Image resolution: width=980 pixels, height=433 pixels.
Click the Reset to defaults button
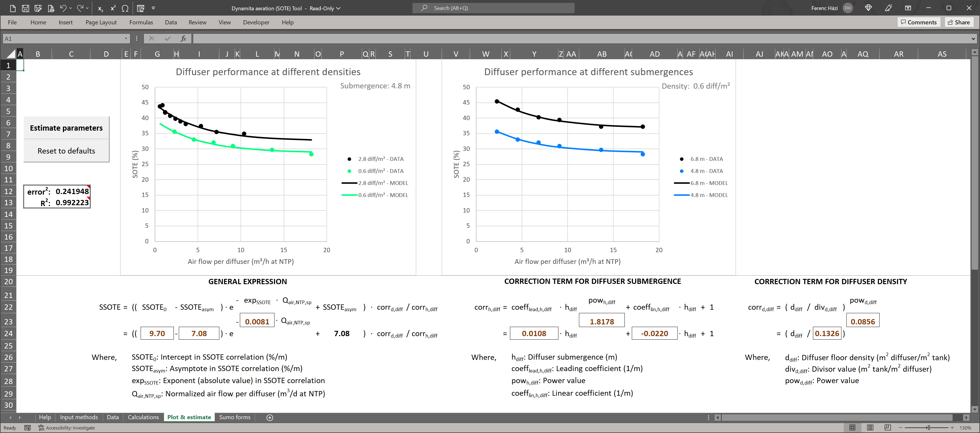[66, 151]
